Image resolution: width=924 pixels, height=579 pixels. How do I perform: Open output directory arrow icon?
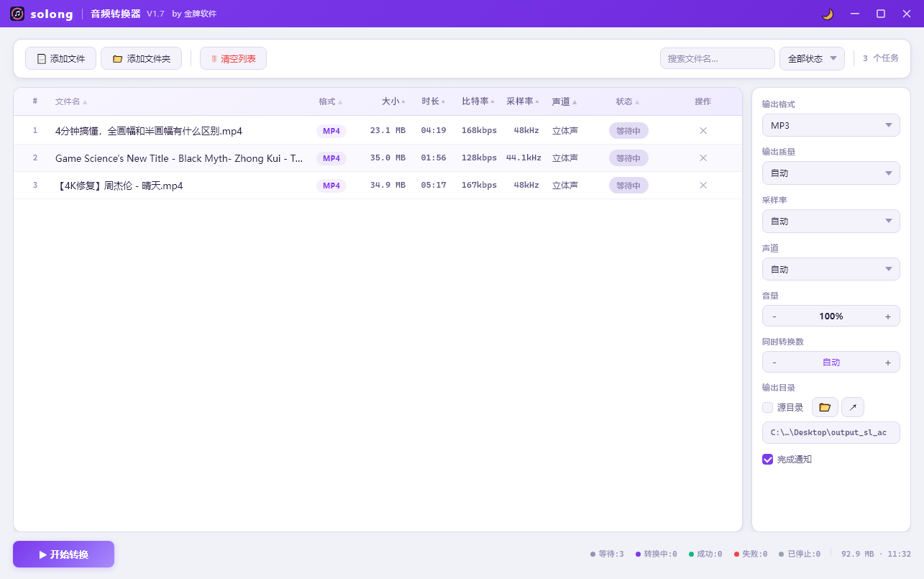853,407
